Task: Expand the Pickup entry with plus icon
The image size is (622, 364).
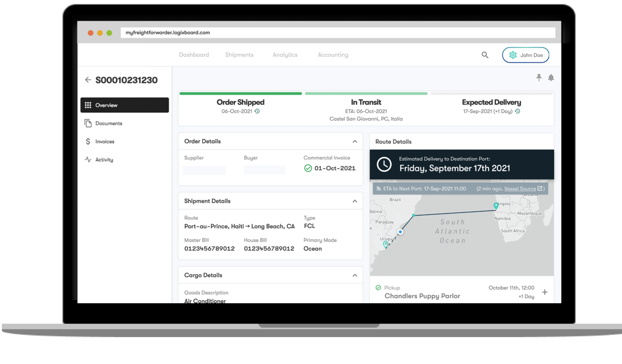Action: [x=544, y=292]
